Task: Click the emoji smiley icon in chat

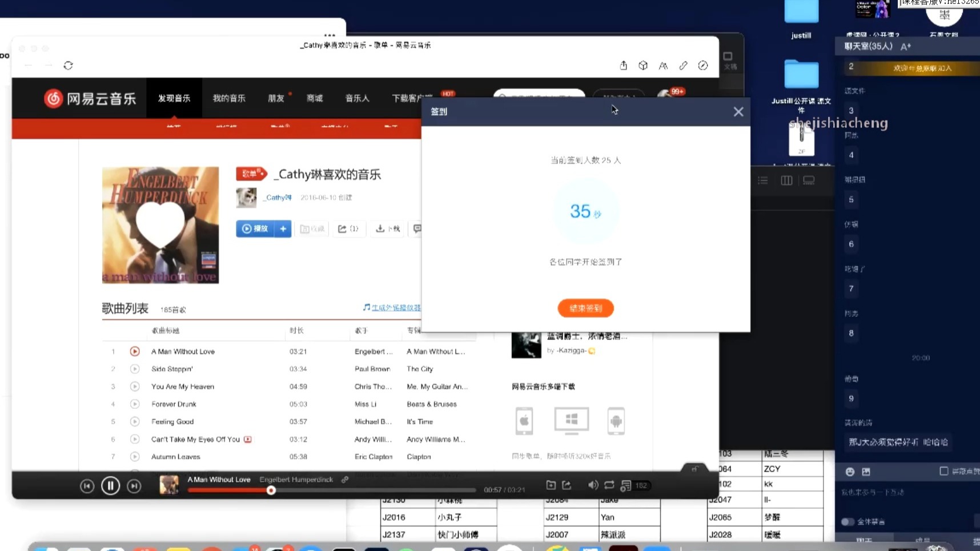Action: [850, 472]
